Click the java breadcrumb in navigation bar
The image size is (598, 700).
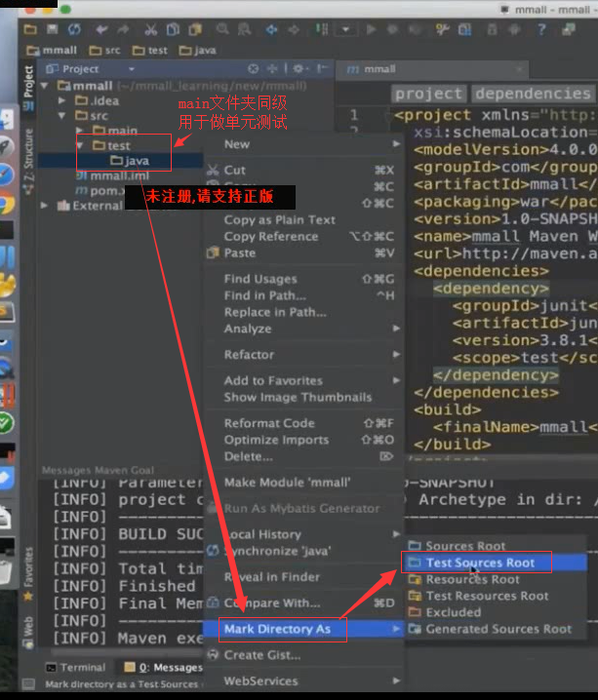197,51
